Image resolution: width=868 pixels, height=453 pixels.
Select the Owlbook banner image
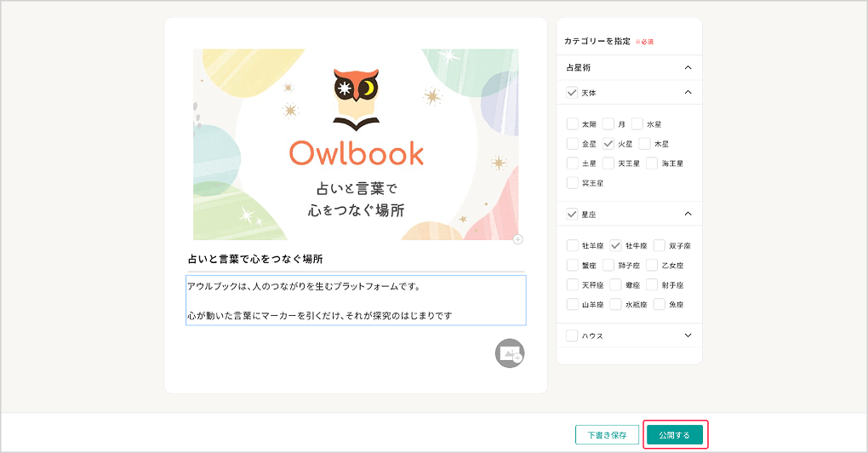point(356,144)
